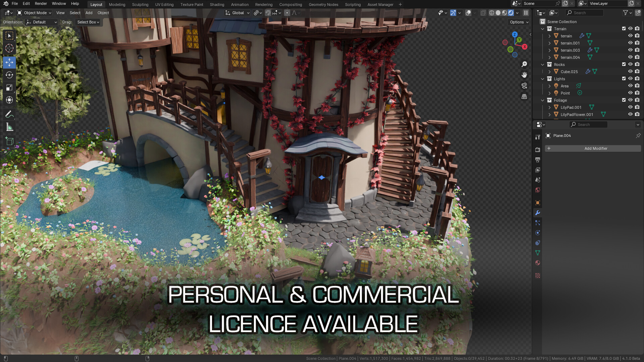The width and height of the screenshot is (644, 362).
Task: Hide the Rocks collection in the outliner
Action: [631, 64]
